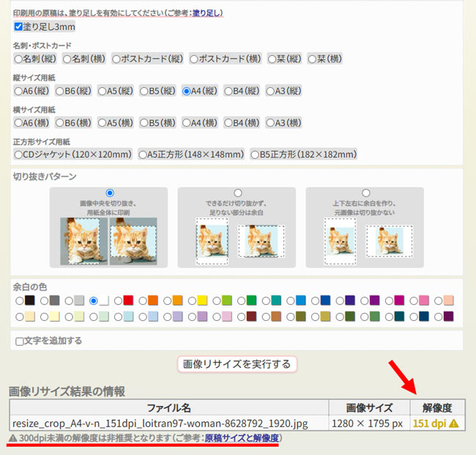Select minimal-crop with margin pattern radio
This screenshot has width=476, height=455.
pyautogui.click(x=238, y=193)
